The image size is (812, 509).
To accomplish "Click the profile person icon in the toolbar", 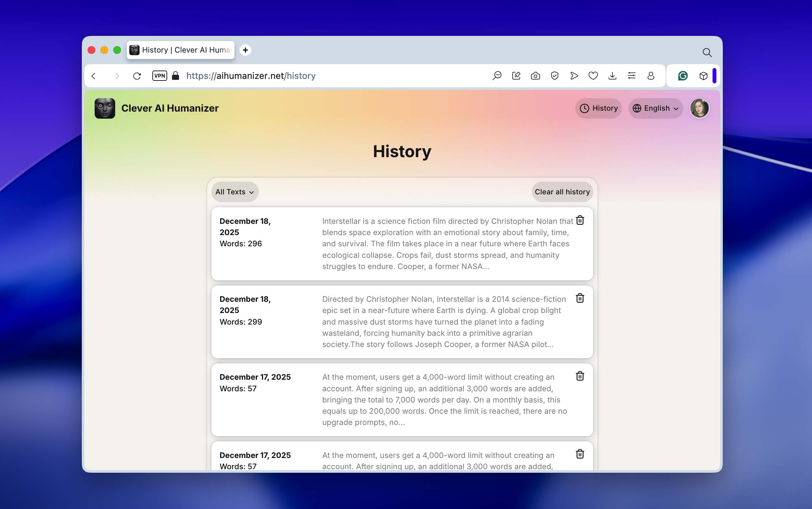I will 650,76.
